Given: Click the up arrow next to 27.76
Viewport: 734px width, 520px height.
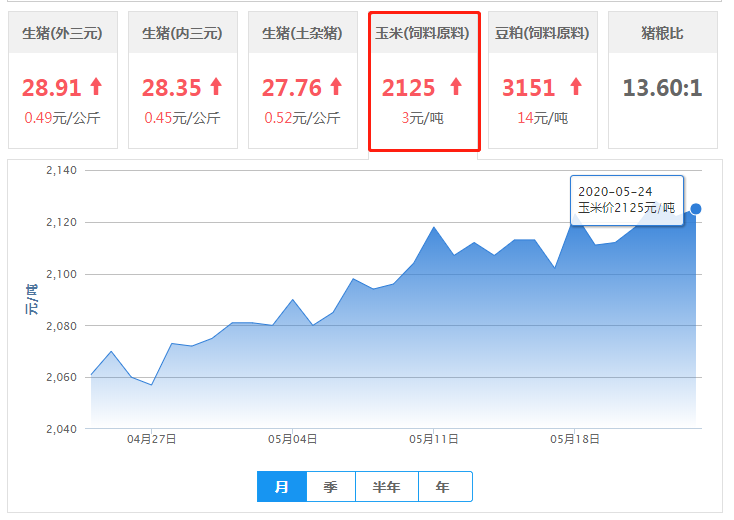Looking at the screenshot, I should (335, 87).
